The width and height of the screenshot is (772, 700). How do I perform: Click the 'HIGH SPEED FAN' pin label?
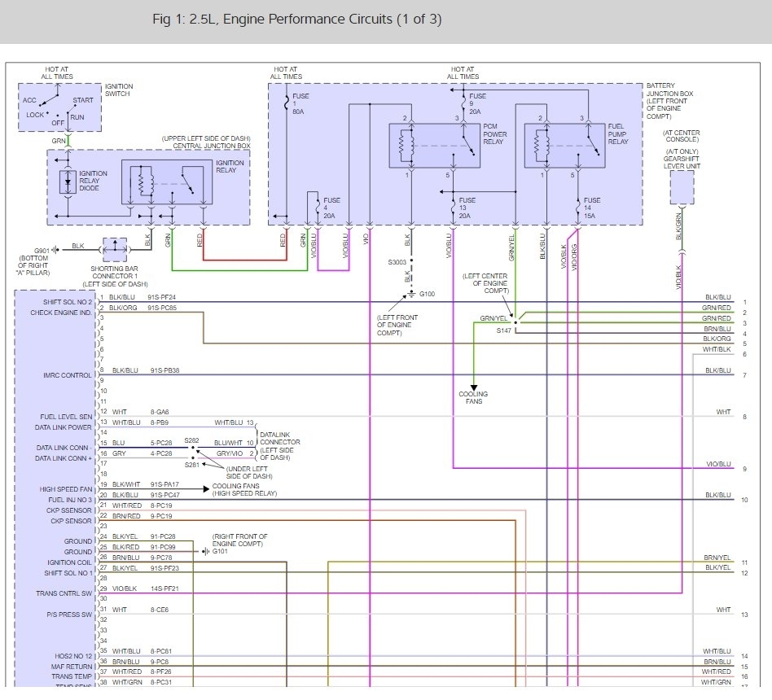pos(65,489)
